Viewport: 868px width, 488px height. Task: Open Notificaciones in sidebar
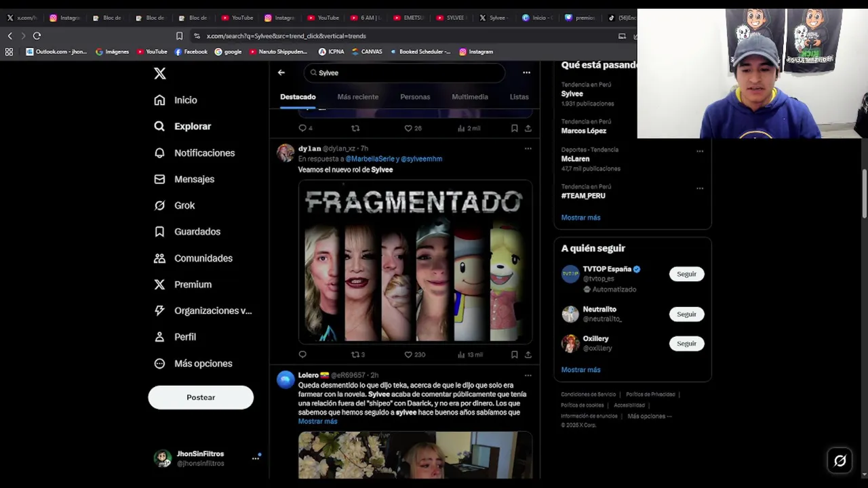(x=194, y=152)
